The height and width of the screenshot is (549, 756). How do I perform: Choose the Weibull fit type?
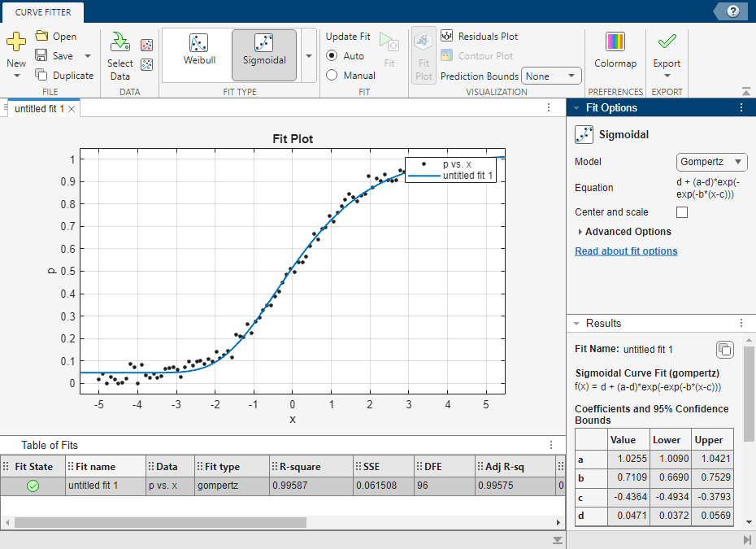point(199,49)
